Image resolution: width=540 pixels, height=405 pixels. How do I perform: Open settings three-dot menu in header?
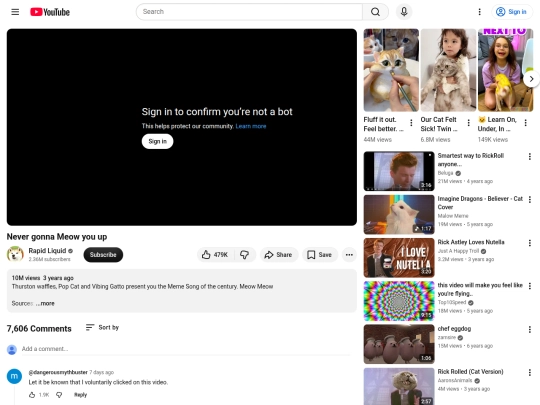click(479, 12)
